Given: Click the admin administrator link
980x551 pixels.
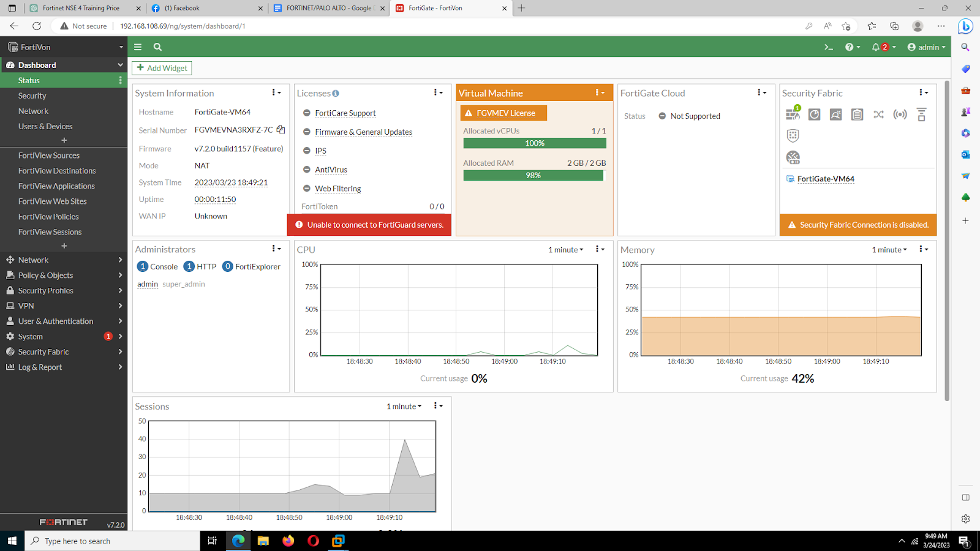Looking at the screenshot, I should coord(148,284).
